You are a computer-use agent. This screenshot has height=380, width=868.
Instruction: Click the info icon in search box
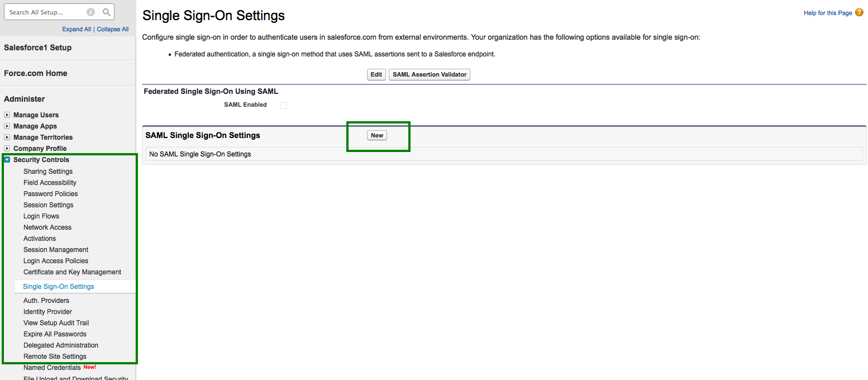coord(90,12)
